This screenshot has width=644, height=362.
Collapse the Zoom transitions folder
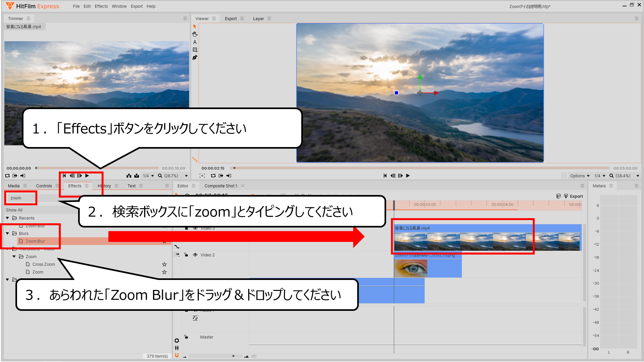pos(14,257)
